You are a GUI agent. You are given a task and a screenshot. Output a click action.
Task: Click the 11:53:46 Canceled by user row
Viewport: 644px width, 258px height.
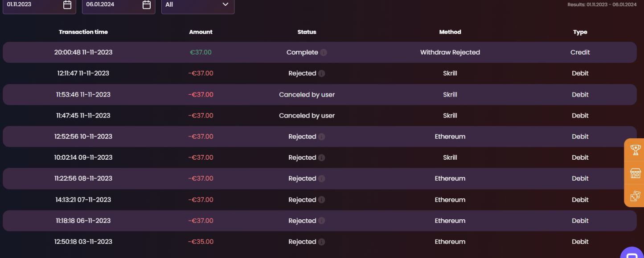click(x=307, y=95)
